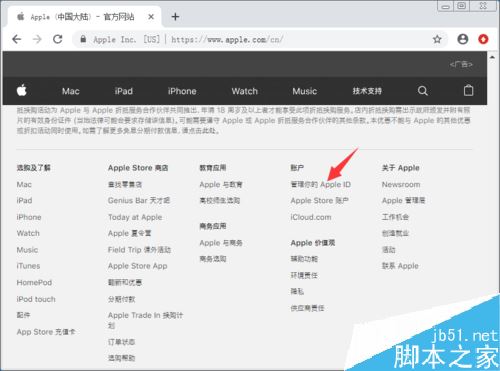Open the Apple 管理层 link
500x371 pixels.
(404, 200)
